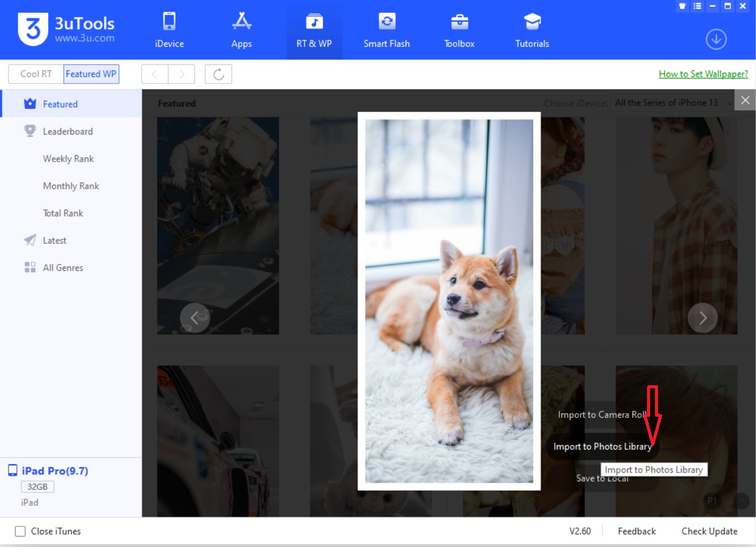The image size is (756, 547).
Task: Enable the Close iTunes checkbox
Action: click(x=21, y=532)
